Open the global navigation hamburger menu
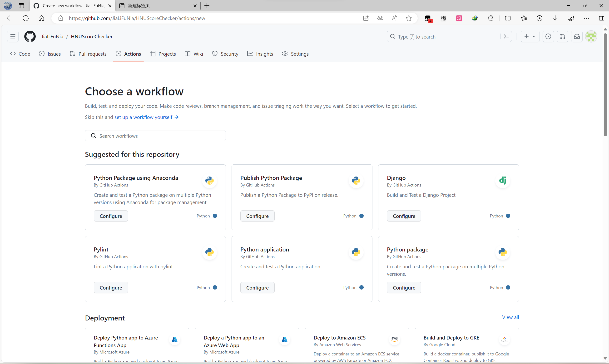Screen dimensions: 609x364 pos(13,37)
